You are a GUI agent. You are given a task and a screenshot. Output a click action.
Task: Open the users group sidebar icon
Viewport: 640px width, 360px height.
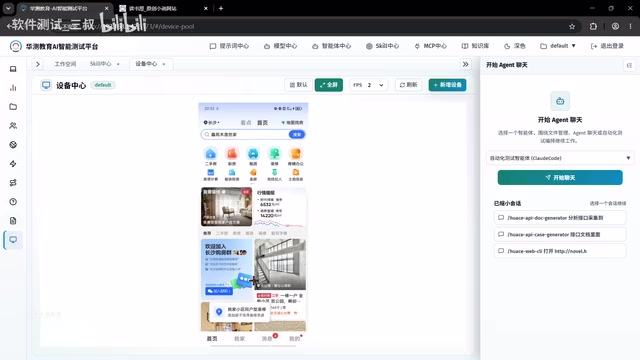point(13,126)
